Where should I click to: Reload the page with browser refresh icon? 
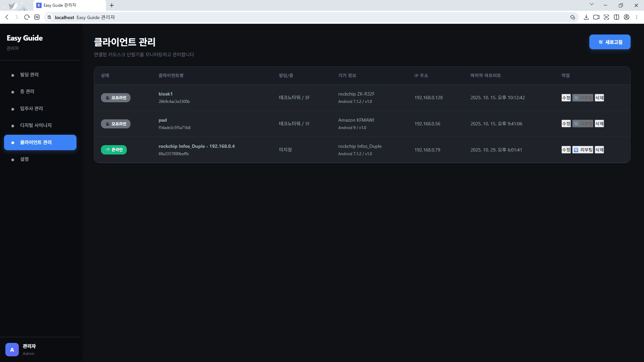pos(27,17)
